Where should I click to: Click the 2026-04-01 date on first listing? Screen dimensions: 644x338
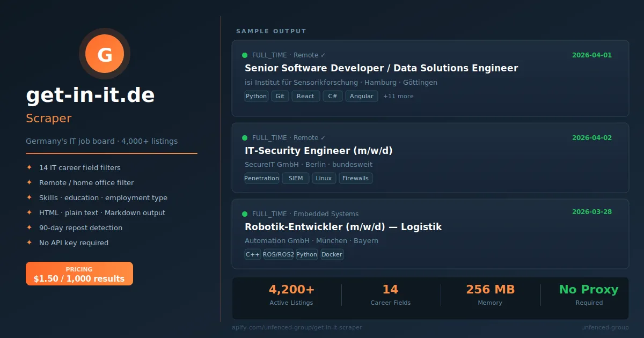[591, 55]
